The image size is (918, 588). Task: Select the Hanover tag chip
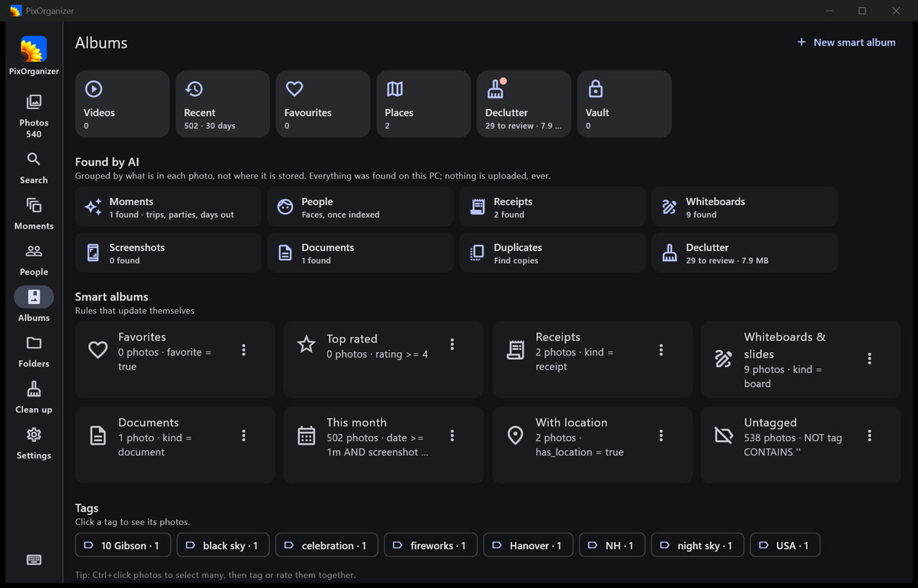pos(528,545)
